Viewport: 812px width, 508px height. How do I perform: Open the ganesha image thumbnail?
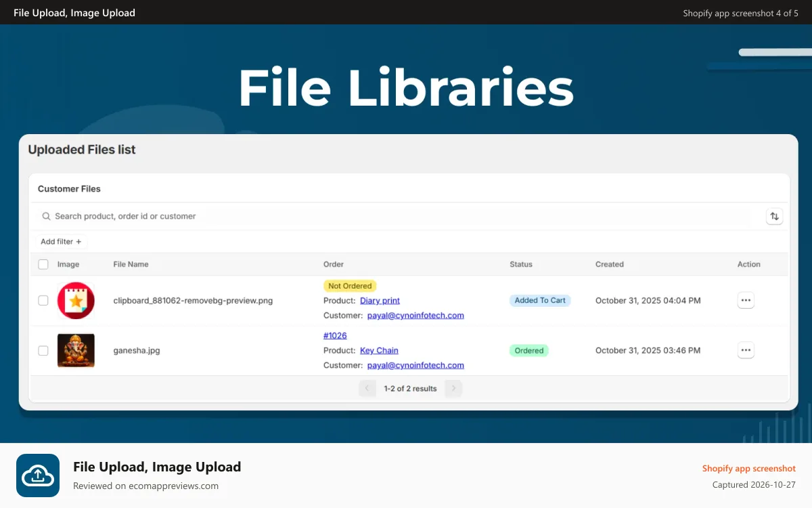[76, 350]
